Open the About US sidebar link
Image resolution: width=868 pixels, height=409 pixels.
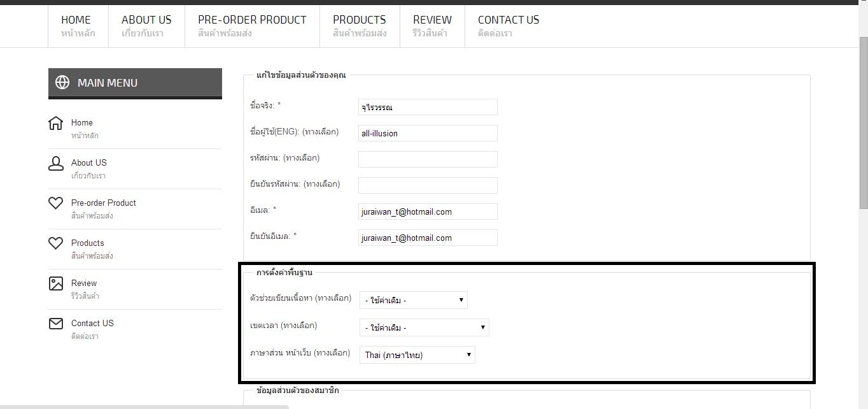point(89,162)
